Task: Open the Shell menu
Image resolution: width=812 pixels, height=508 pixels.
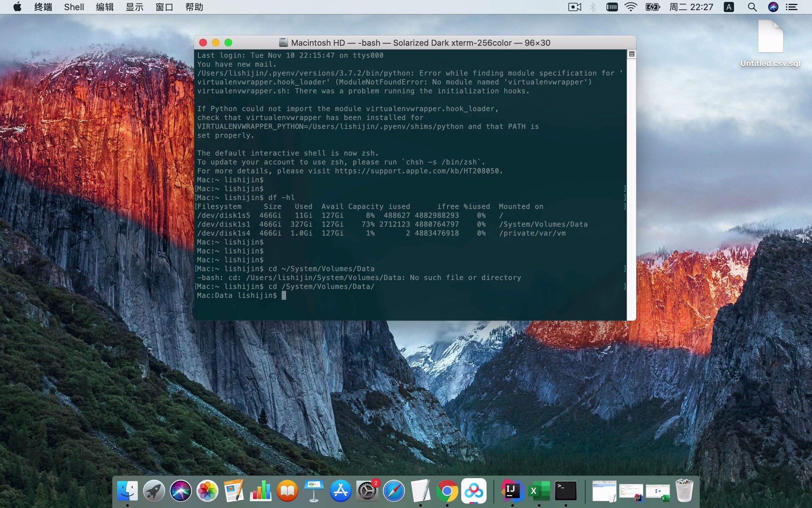Action: click(x=74, y=7)
